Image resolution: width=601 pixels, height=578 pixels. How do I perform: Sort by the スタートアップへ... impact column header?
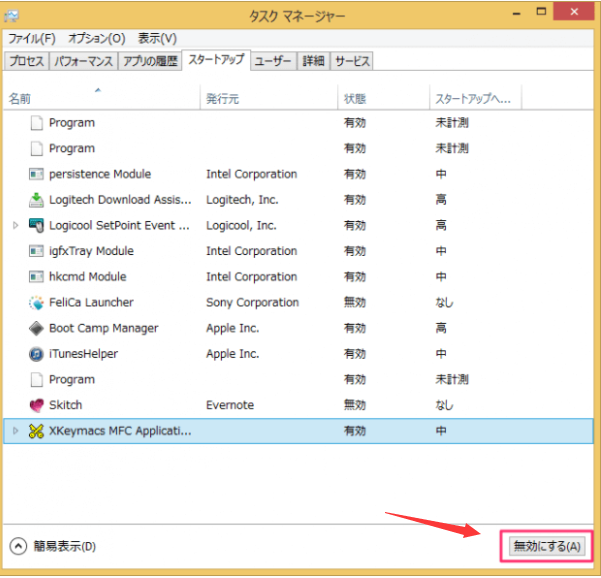point(475,99)
